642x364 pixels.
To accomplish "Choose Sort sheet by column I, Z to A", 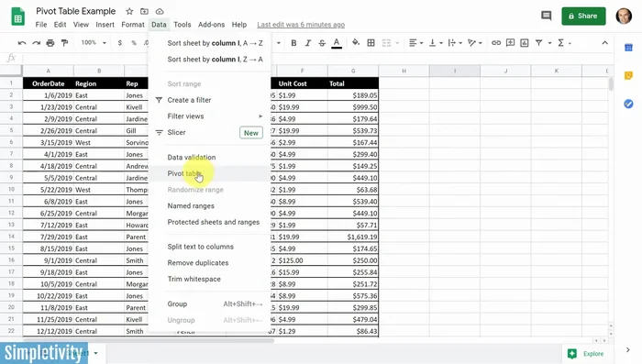I will 209,60.
